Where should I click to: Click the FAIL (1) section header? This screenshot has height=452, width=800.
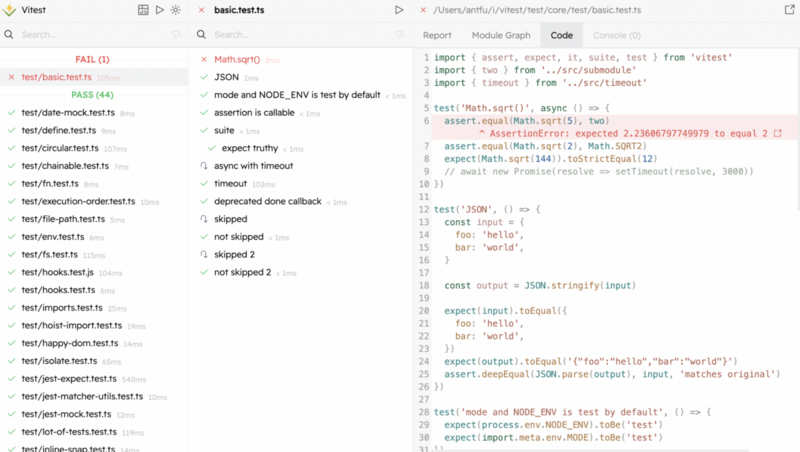click(x=92, y=59)
